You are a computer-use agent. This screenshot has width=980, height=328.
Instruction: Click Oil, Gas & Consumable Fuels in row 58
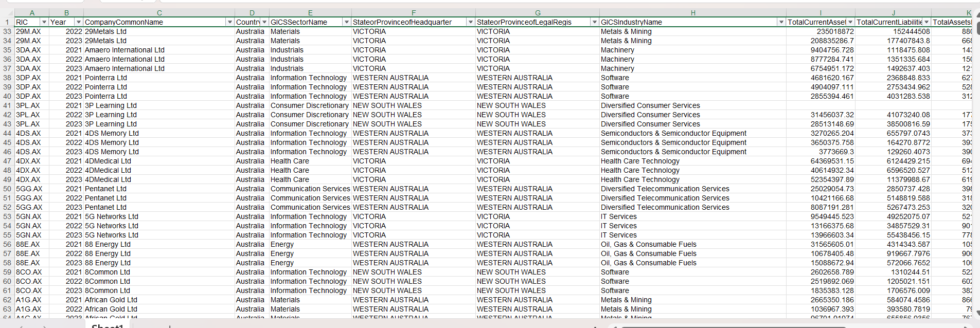649,263
